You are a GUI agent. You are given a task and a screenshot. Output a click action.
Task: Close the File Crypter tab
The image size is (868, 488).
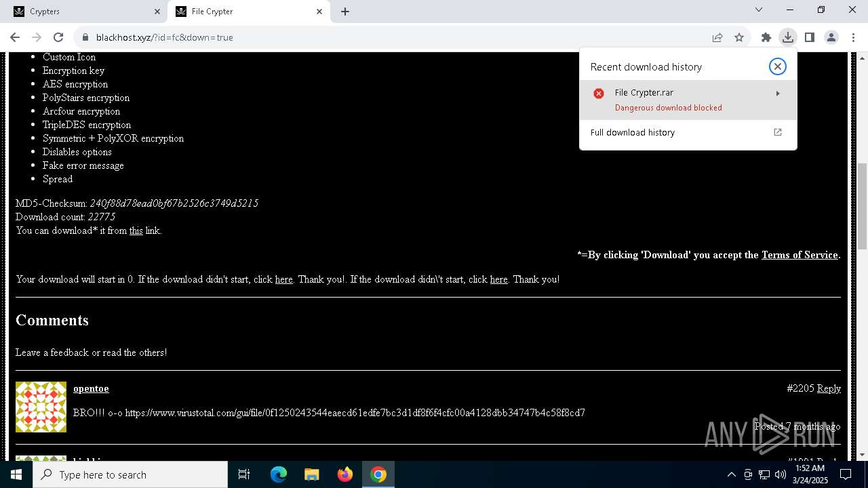point(319,12)
